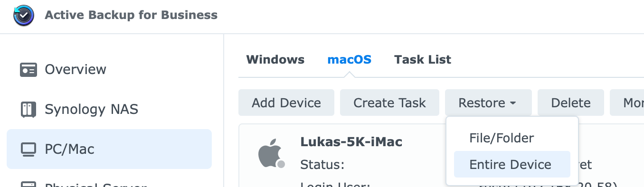
Task: Switch to the Windows tab
Action: click(x=275, y=60)
